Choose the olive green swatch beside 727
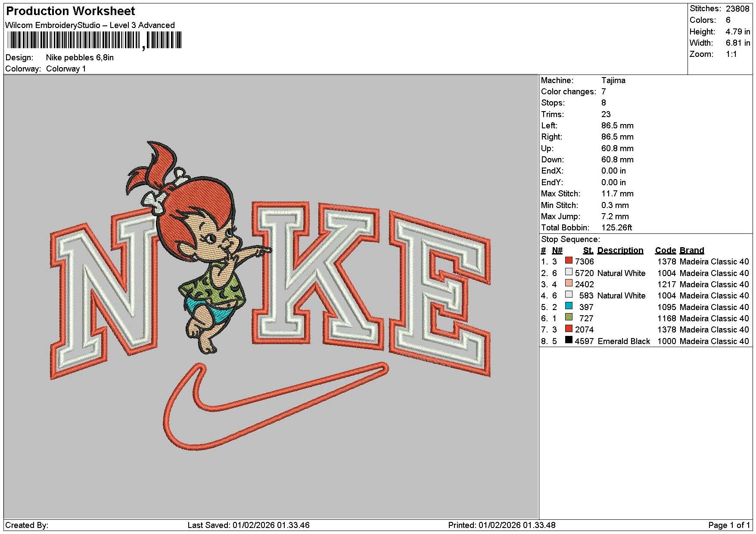Image resolution: width=756 pixels, height=534 pixels. tap(569, 317)
